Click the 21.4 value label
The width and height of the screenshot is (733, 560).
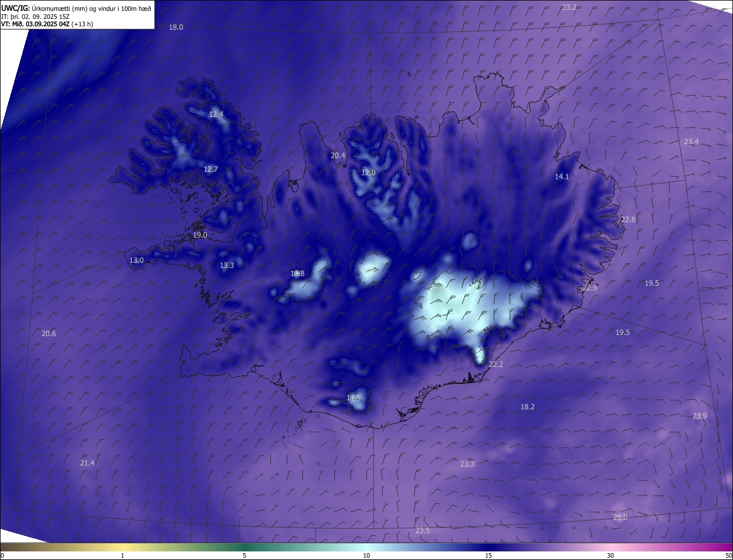[x=87, y=463]
